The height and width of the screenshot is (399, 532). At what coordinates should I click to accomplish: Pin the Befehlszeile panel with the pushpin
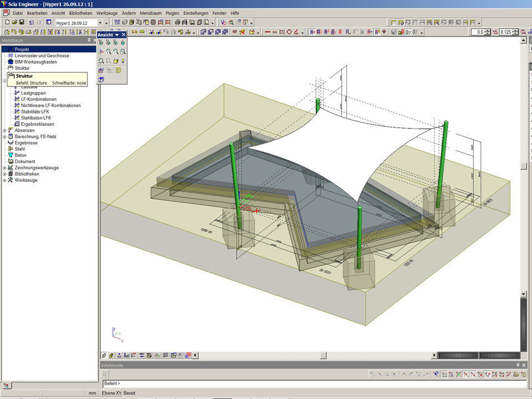click(x=518, y=365)
